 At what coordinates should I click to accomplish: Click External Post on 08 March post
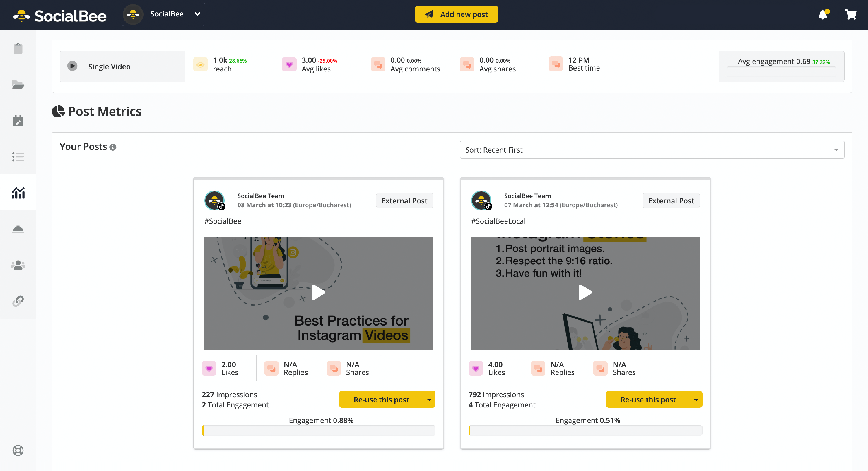(404, 201)
